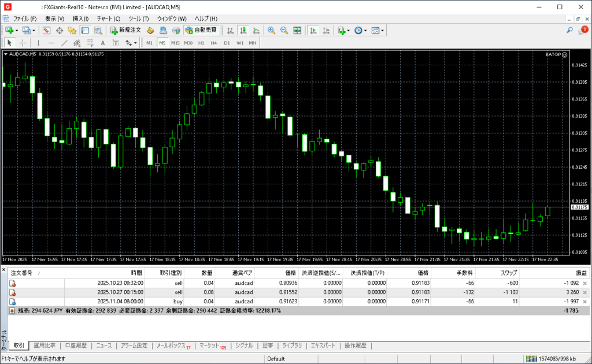Screen dimensions: 592x364
Task: Select the text label tool (A)
Action: (103, 43)
